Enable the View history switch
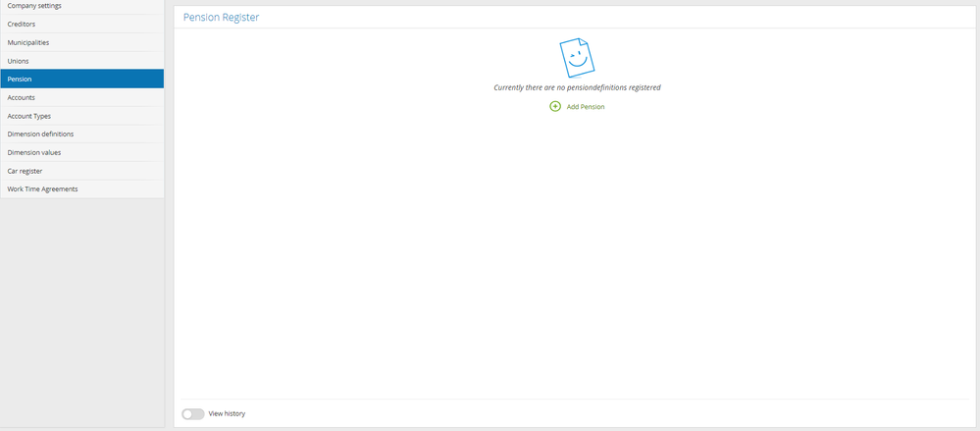The width and height of the screenshot is (980, 431). (x=192, y=414)
